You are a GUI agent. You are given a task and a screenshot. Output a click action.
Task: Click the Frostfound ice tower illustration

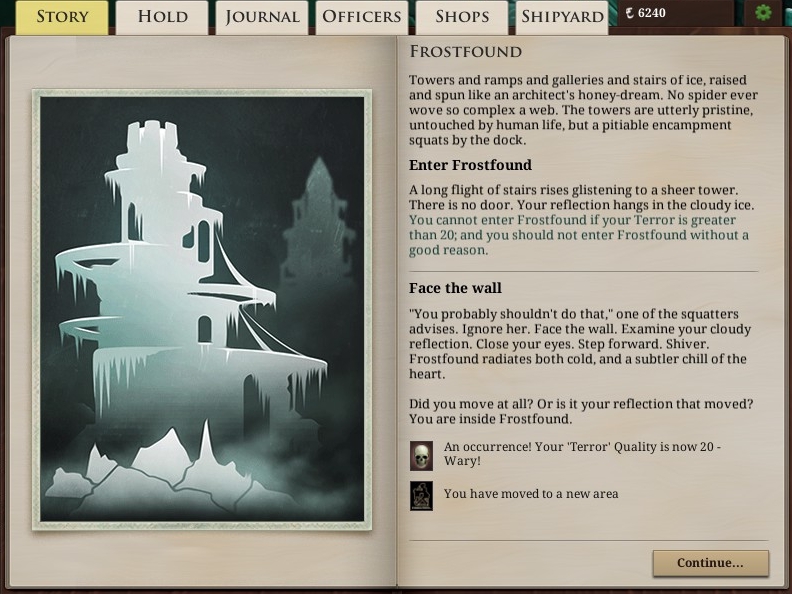click(202, 310)
